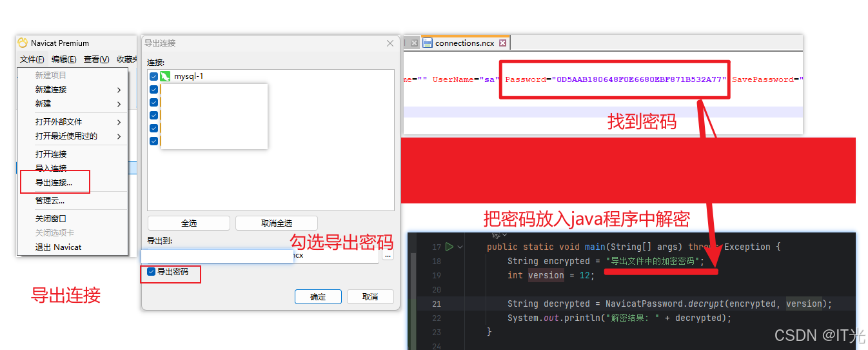Viewport: 868px width, 350px height.
Task: Click the SavePassword attribute text
Action: click(767, 79)
